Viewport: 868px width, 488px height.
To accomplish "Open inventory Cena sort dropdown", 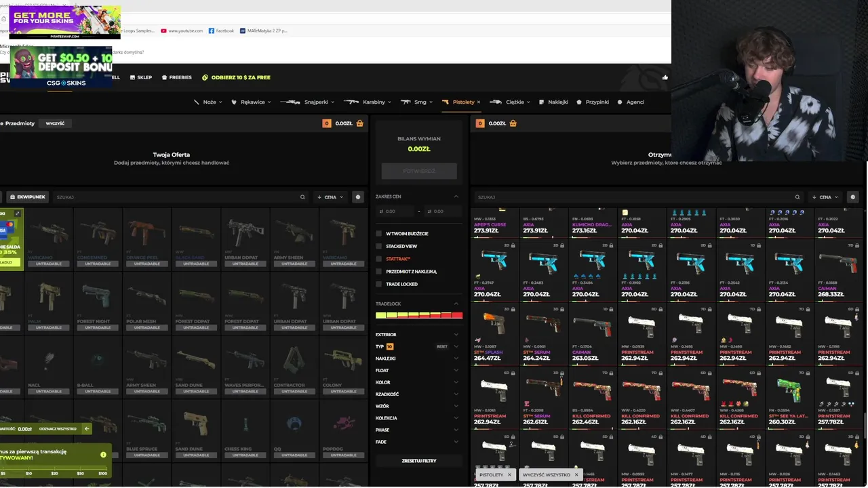I will coord(330,197).
